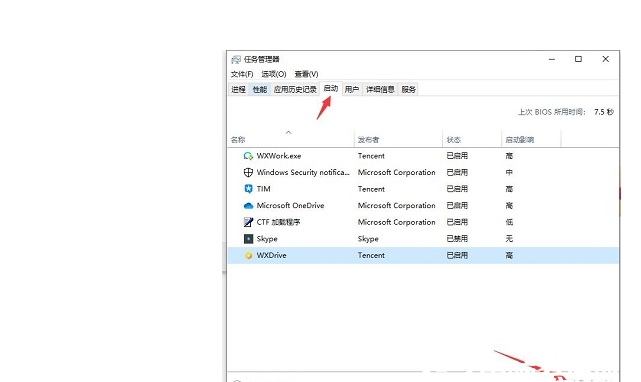
Task: Click 高 impact in WXWork.exe row
Action: pyautogui.click(x=509, y=156)
